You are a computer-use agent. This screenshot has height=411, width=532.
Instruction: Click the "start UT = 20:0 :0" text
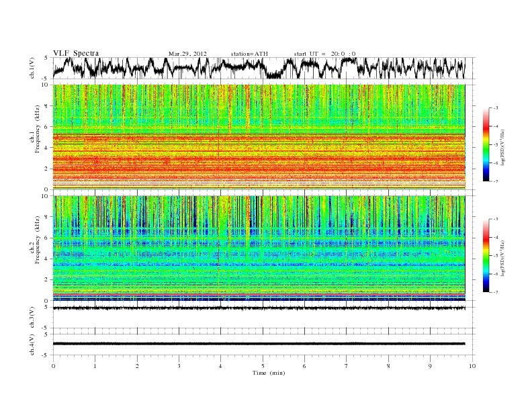click(x=324, y=54)
